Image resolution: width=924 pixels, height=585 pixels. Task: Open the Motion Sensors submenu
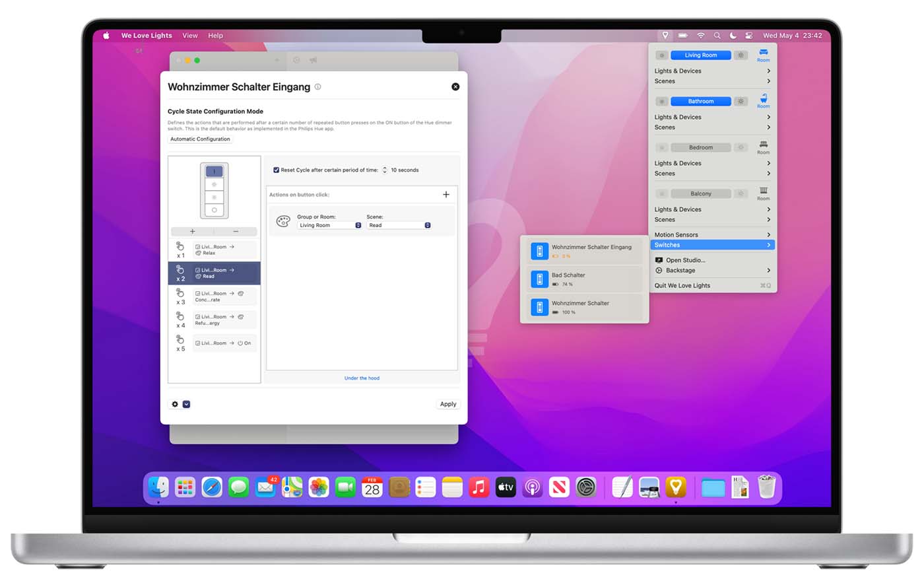tap(711, 235)
